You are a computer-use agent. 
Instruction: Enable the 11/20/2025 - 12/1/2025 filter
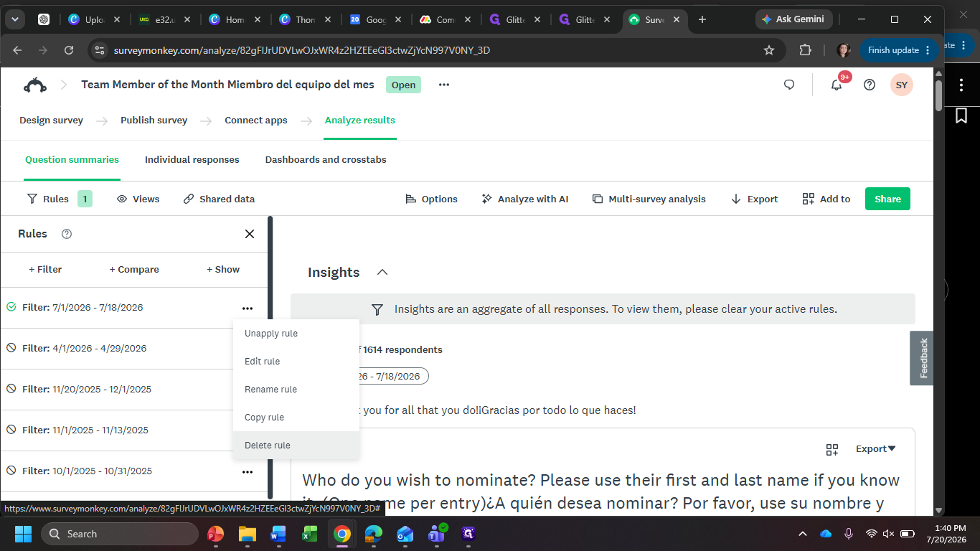pyautogui.click(x=11, y=389)
